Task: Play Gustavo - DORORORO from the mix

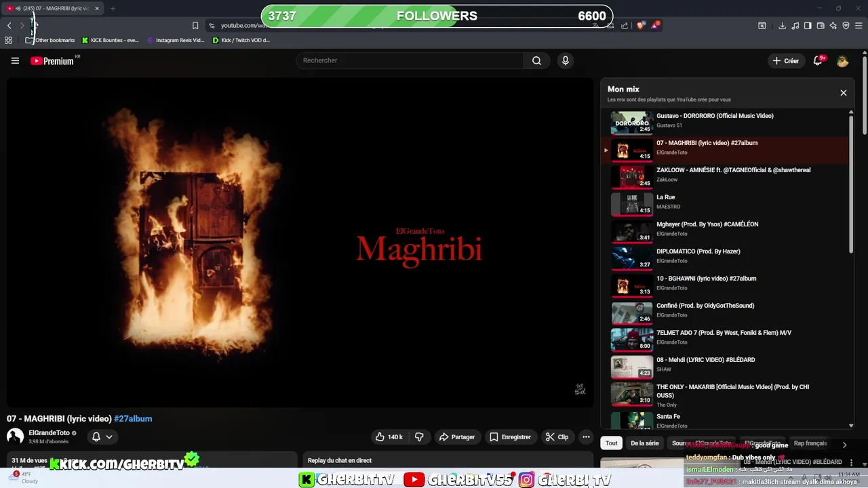Action: click(x=725, y=123)
